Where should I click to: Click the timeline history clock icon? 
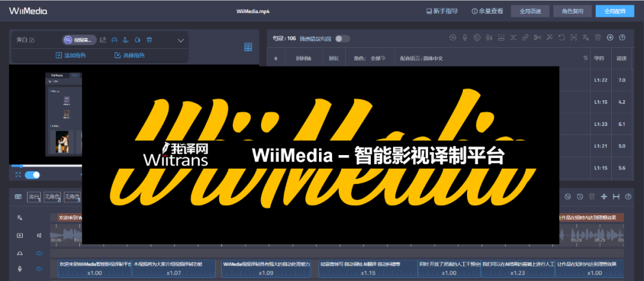580,197
